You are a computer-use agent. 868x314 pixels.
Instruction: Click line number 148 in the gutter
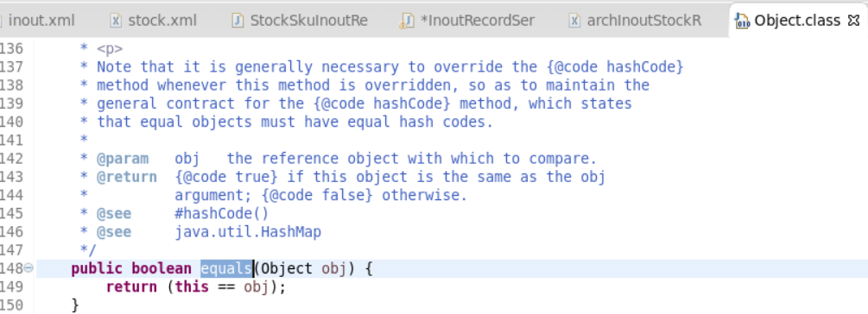(11, 268)
